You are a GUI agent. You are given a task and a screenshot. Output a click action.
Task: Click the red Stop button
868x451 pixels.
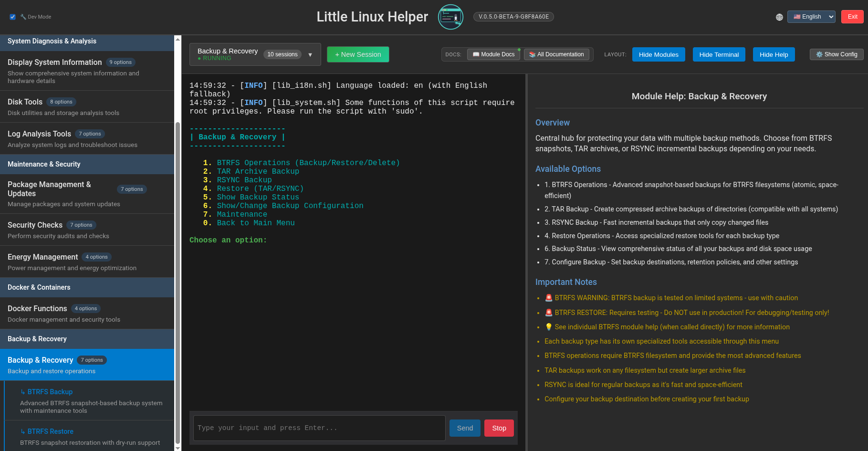[x=499, y=428]
